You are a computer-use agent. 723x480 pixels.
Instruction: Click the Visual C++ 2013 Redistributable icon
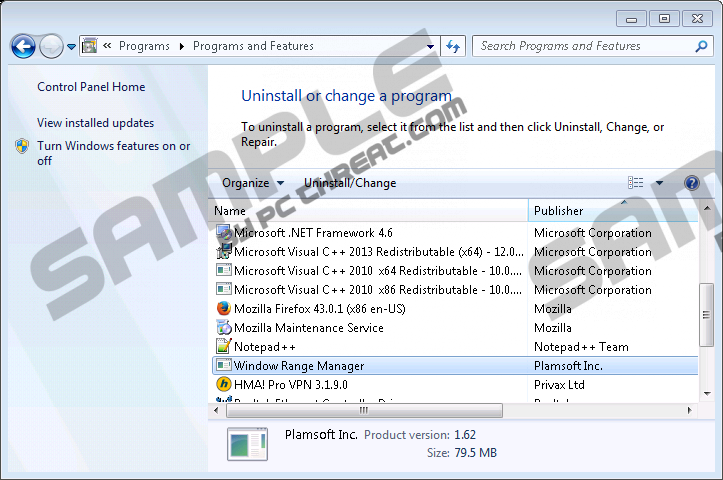click(x=224, y=251)
